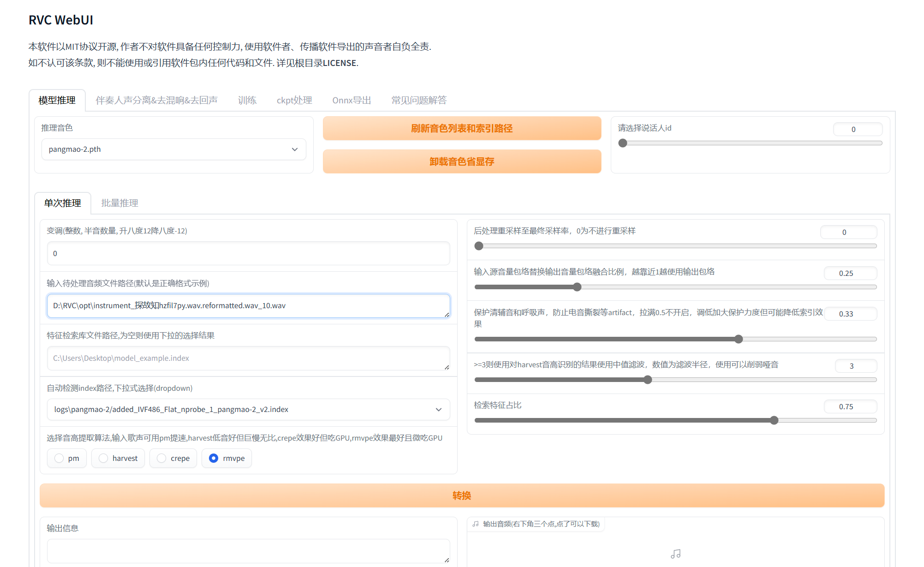Click the 后处理重采样 resample rate slider handle
The width and height of the screenshot is (924, 567).
pyautogui.click(x=479, y=246)
